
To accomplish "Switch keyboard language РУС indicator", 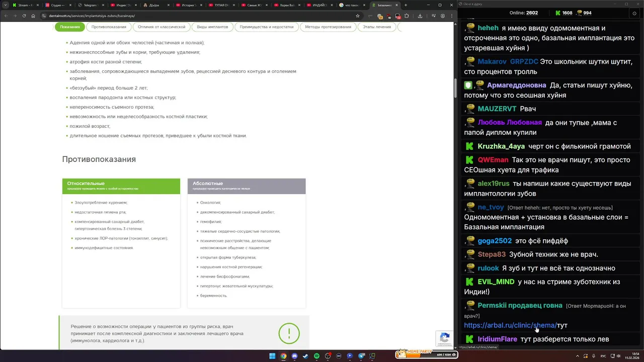I will [x=603, y=356].
